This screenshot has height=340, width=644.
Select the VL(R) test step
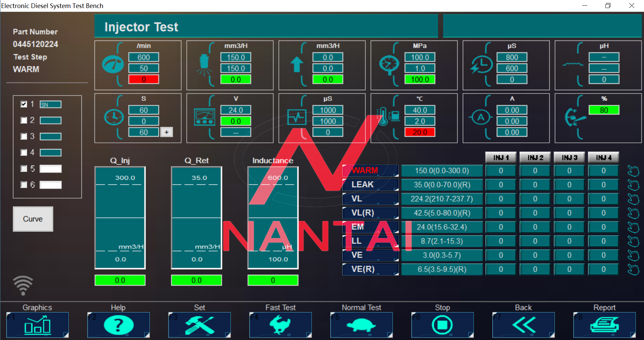click(x=370, y=213)
